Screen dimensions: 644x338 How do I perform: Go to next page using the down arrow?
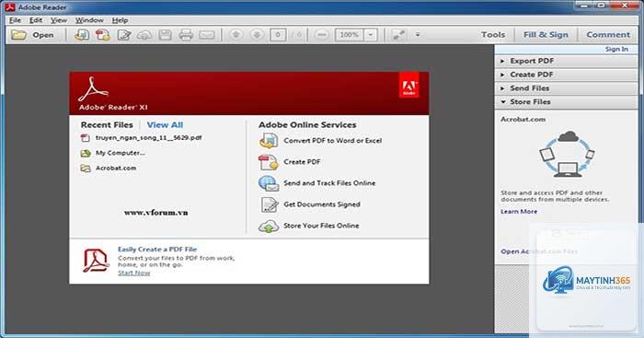tap(257, 35)
